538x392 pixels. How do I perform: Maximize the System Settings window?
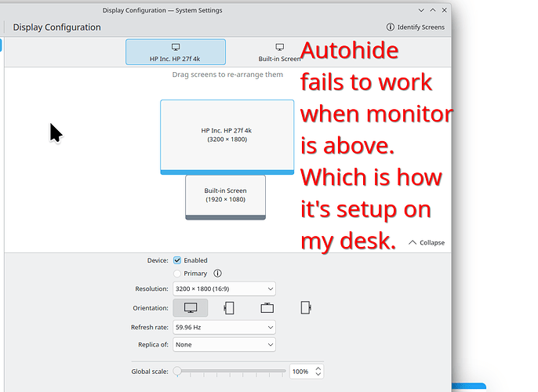433,10
